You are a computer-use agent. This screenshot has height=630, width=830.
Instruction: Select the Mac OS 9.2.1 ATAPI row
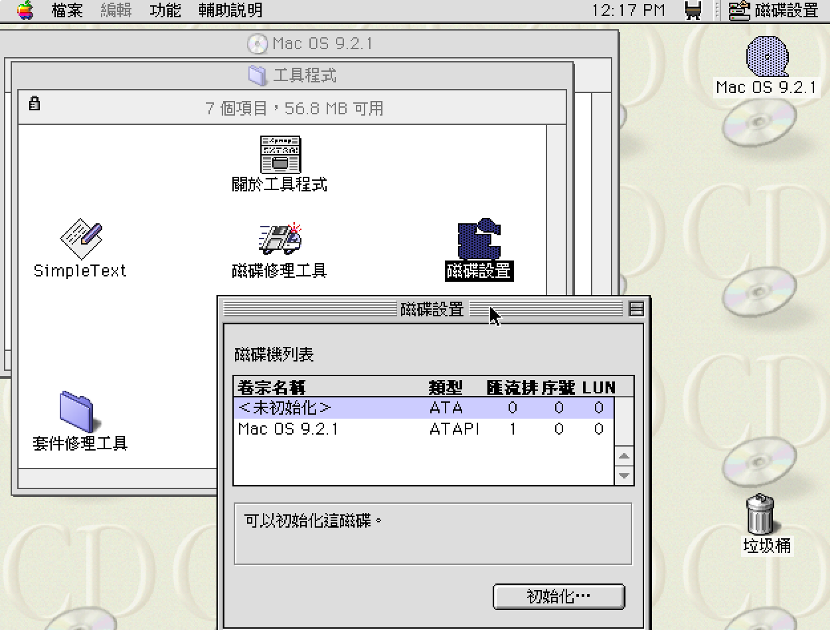423,429
